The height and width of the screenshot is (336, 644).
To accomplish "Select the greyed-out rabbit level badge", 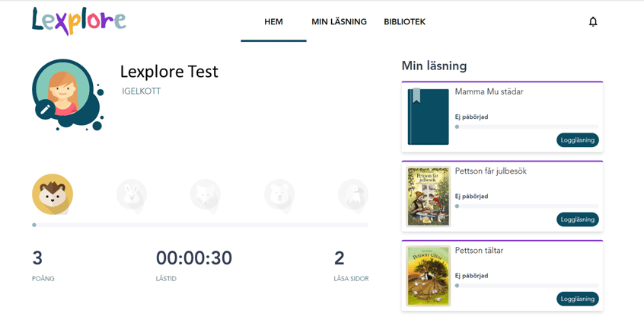I will pos(132,195).
